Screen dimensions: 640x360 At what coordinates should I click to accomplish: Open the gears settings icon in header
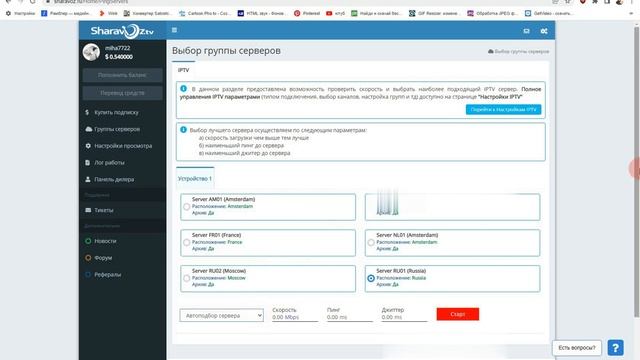544,31
